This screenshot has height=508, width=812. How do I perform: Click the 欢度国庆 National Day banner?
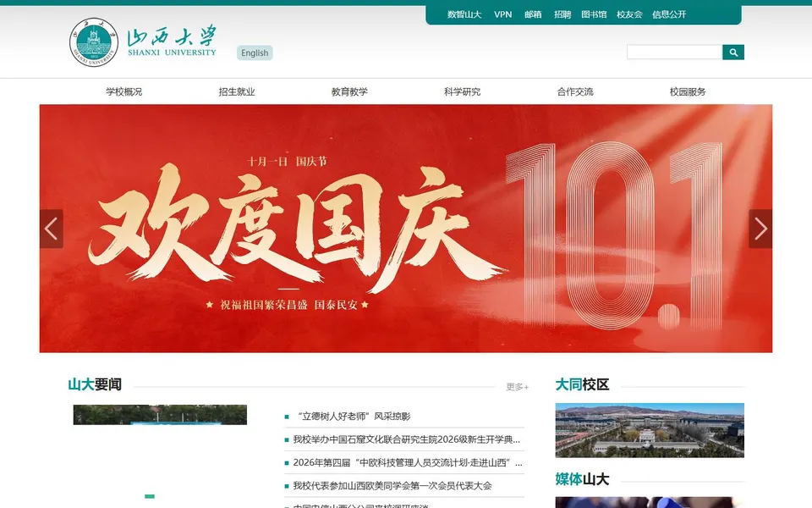pos(406,229)
